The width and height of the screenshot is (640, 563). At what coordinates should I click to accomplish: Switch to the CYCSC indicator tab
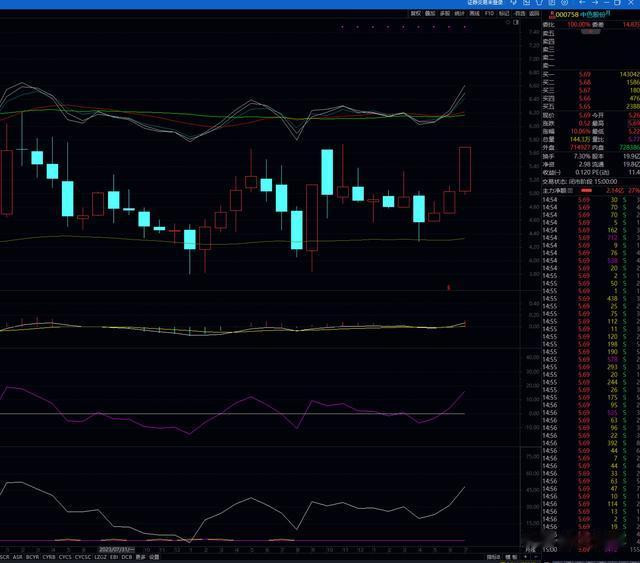(83, 557)
